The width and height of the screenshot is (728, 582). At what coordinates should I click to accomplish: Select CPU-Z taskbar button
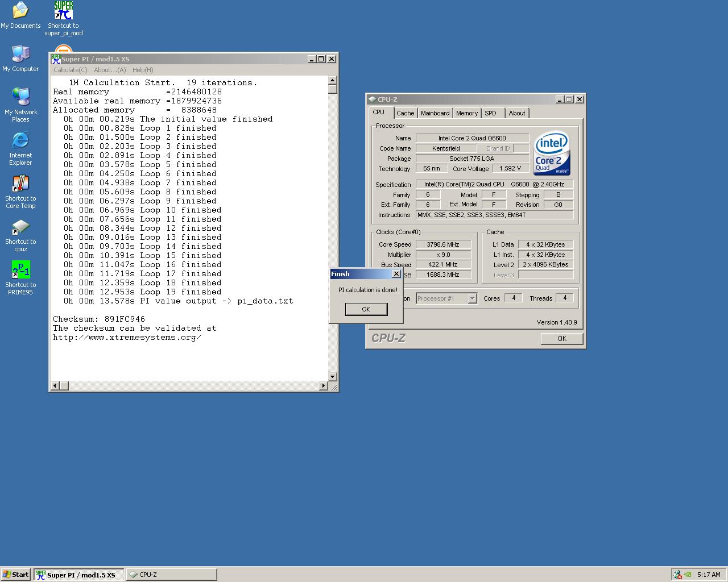171,575
